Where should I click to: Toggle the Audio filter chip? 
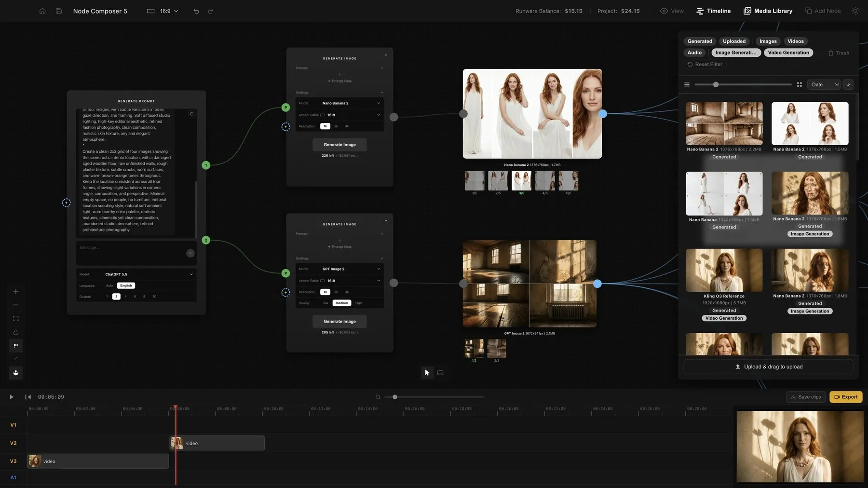[694, 53]
